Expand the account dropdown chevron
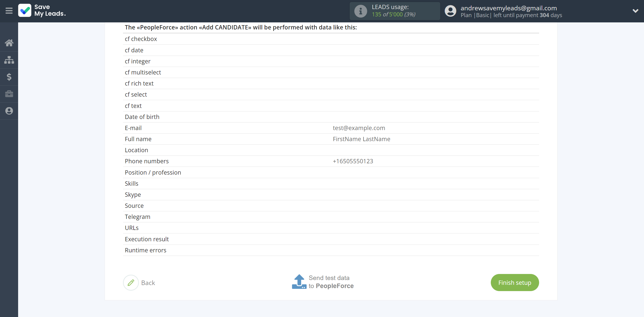644x317 pixels. pos(635,11)
